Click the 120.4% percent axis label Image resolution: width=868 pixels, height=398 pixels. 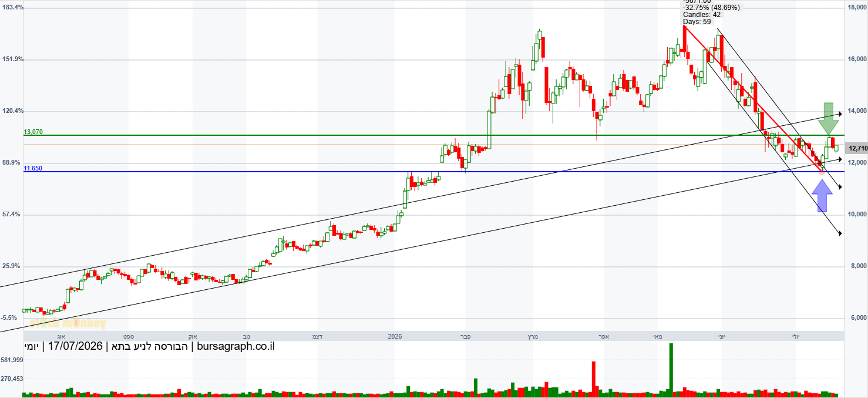[13, 111]
